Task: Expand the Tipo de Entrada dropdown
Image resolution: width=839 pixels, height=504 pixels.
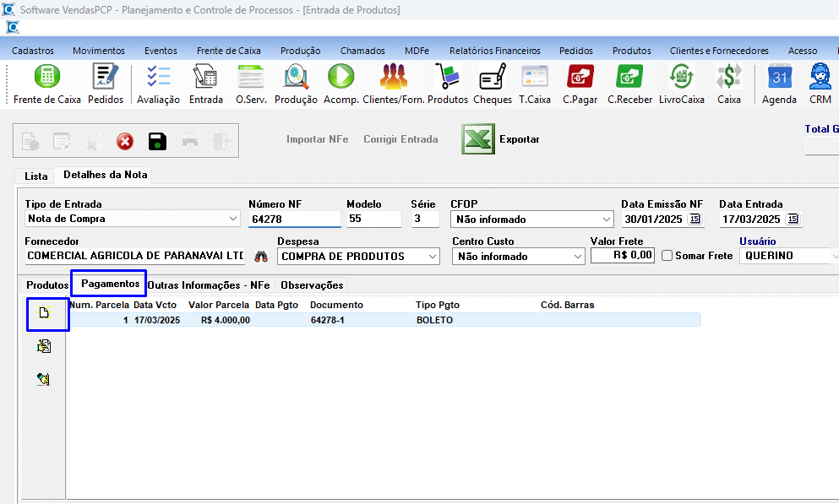Action: click(x=233, y=219)
